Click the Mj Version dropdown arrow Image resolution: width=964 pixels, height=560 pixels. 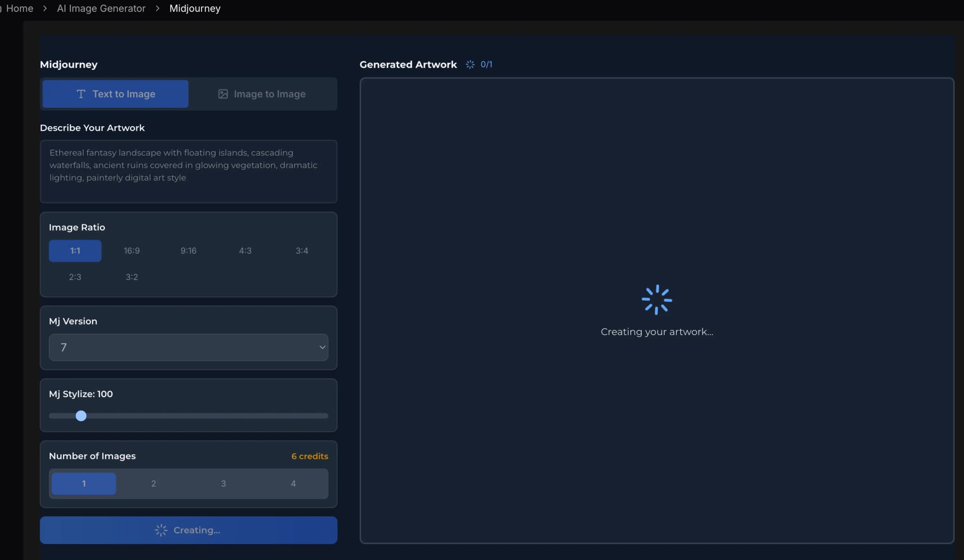pyautogui.click(x=322, y=347)
